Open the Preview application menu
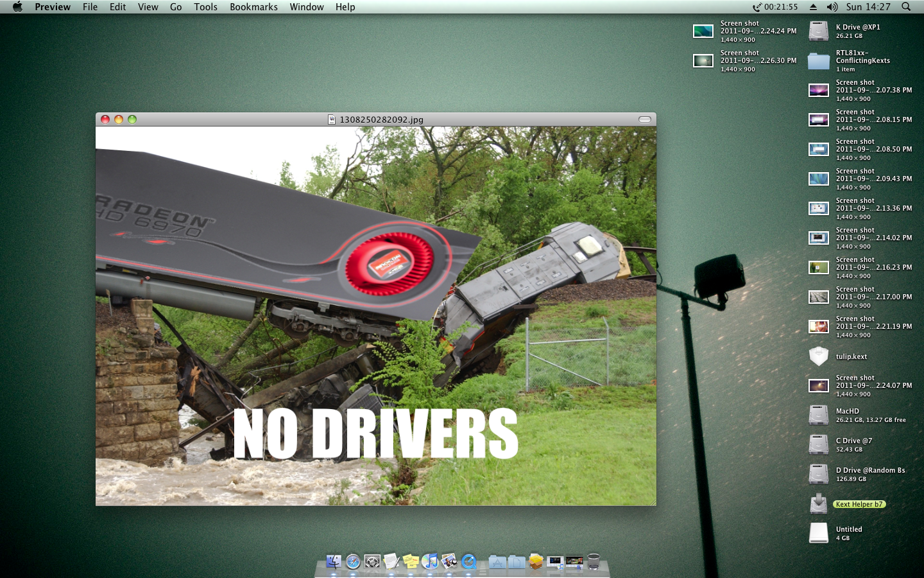 pyautogui.click(x=53, y=6)
